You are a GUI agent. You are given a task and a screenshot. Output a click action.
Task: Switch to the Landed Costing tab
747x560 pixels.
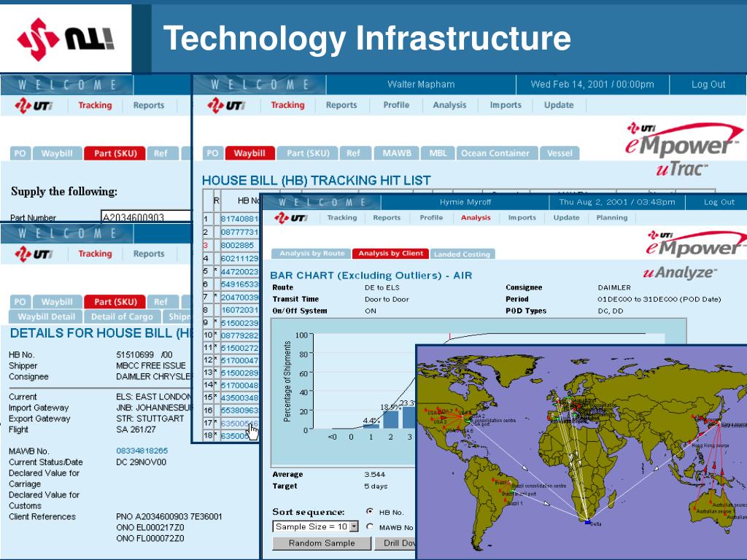[x=462, y=254]
